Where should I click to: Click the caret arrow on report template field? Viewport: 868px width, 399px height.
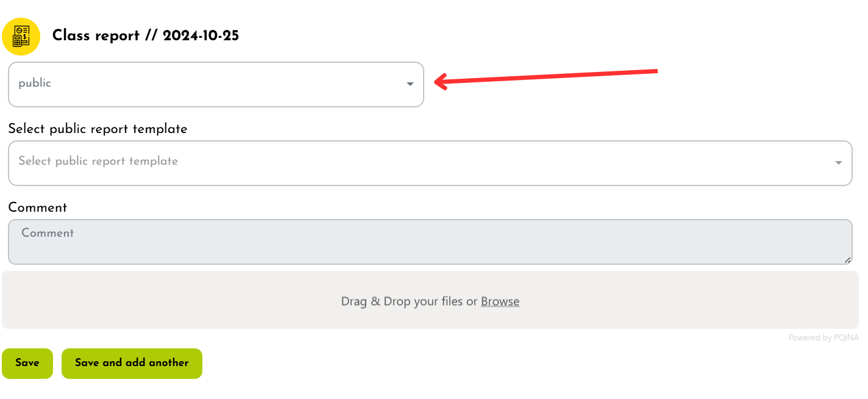(839, 162)
